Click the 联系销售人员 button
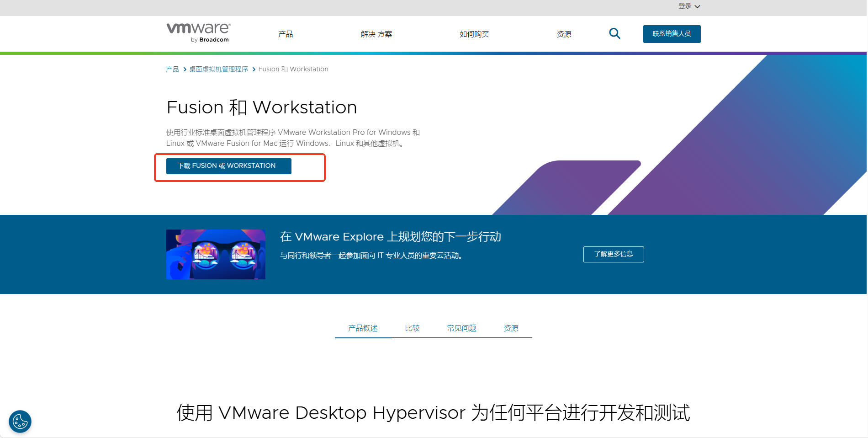The width and height of the screenshot is (868, 438). point(672,34)
